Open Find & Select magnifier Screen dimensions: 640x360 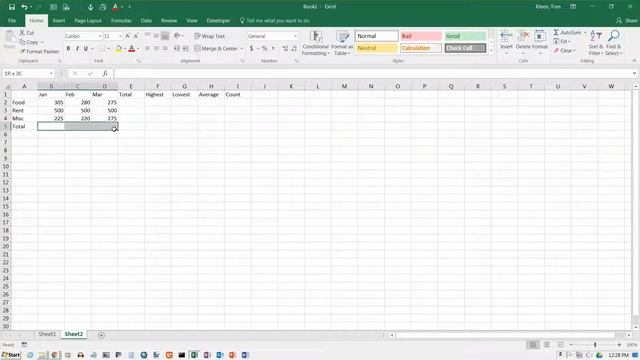(613, 43)
